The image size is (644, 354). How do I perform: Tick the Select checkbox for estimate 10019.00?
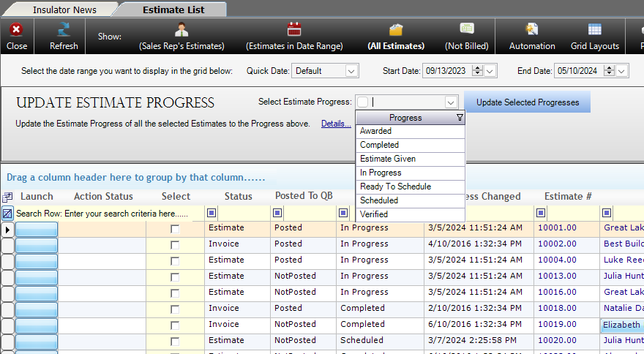pyautogui.click(x=175, y=325)
